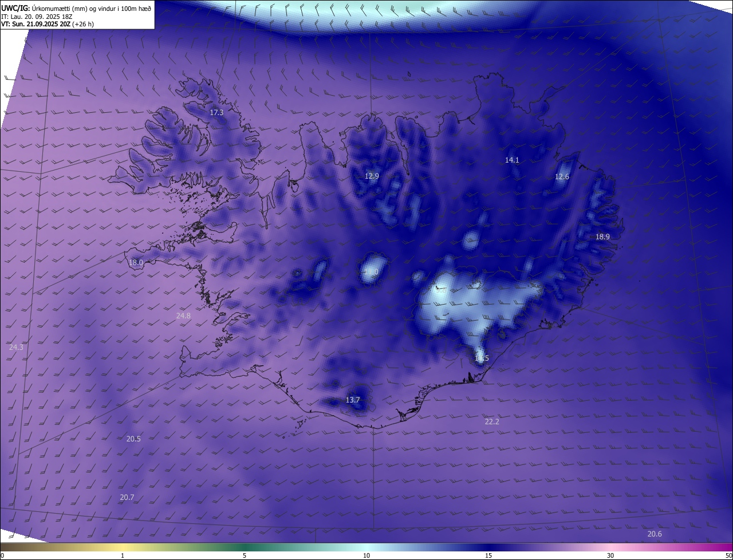
Task: Click the colorbar tick label 50
Action: pyautogui.click(x=729, y=555)
